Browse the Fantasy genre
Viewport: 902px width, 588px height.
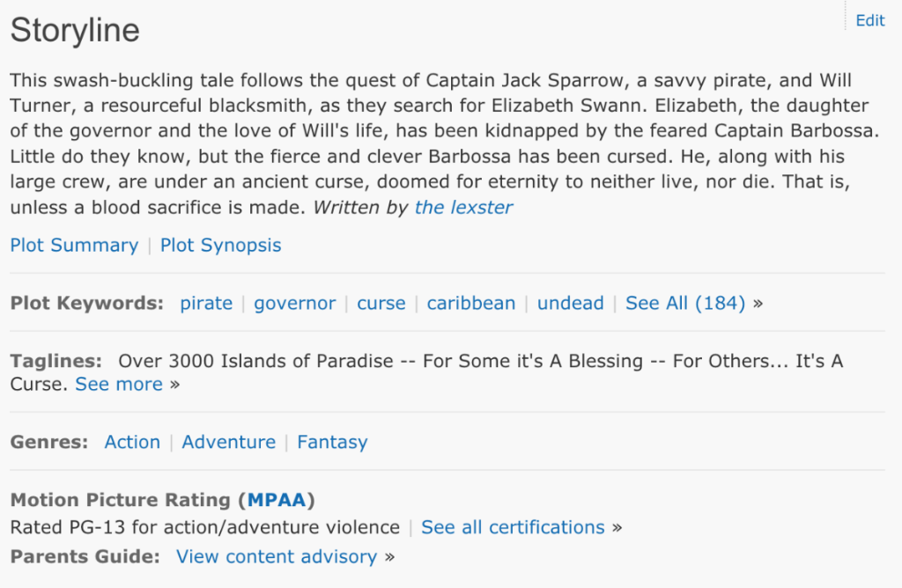[332, 442]
